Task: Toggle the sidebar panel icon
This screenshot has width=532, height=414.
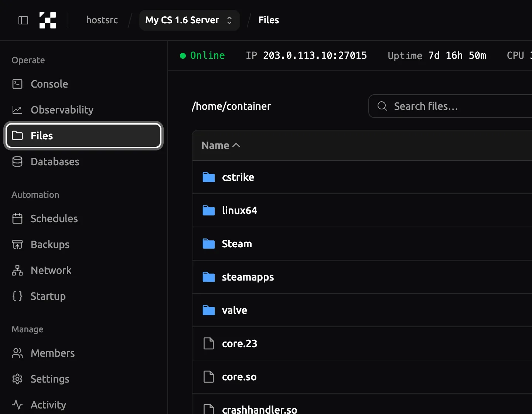Action: pos(23,20)
